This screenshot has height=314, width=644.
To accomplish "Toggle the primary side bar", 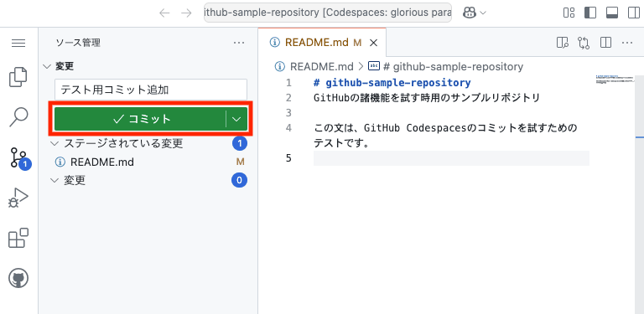I will [x=589, y=13].
